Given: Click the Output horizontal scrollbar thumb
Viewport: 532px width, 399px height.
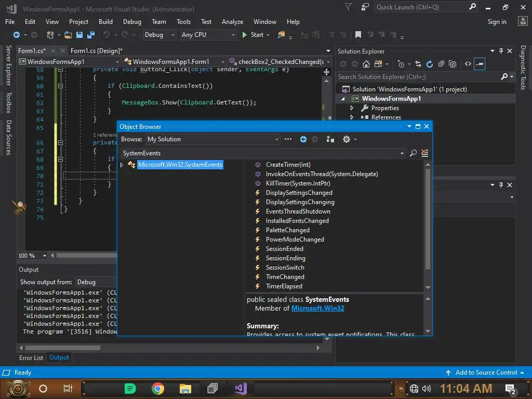Looking at the screenshot, I should [x=63, y=348].
